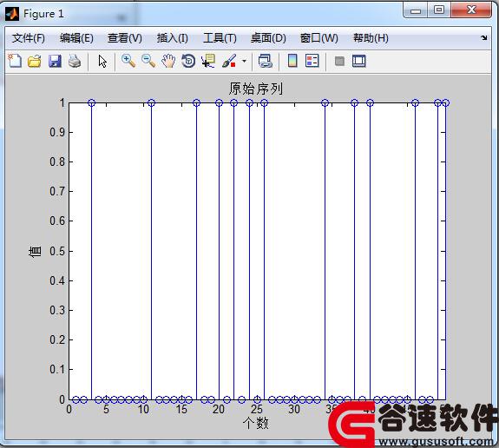Enable the Rotate 3D tool

[188, 61]
